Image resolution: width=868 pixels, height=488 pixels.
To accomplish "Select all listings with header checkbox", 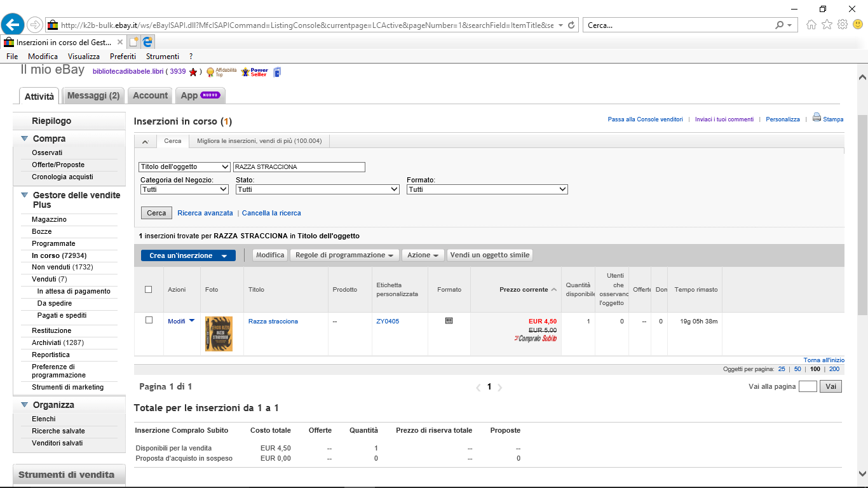I will point(149,289).
